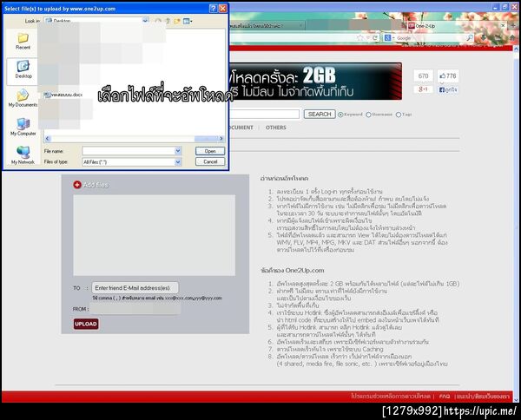This screenshot has height=420, width=521.
Task: Click the red UPLOAD button
Action: [86, 324]
